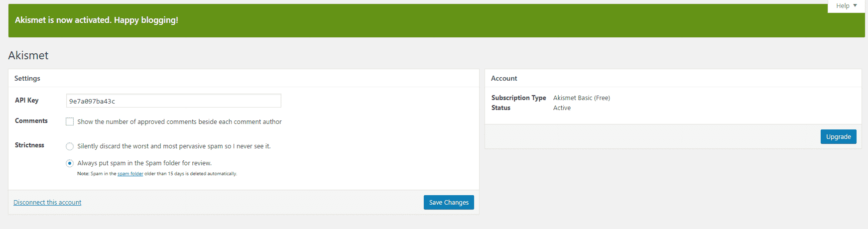Click the Active status value
This screenshot has width=868, height=229.
click(562, 108)
